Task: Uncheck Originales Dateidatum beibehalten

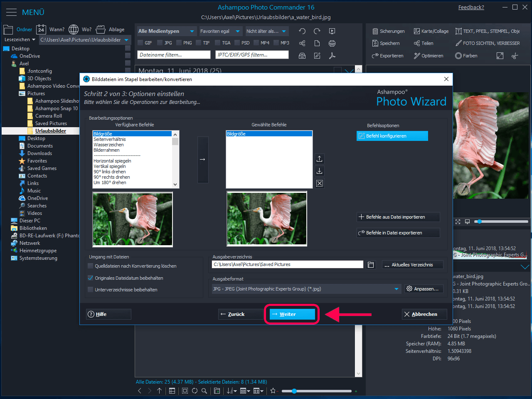Action: 91,278
